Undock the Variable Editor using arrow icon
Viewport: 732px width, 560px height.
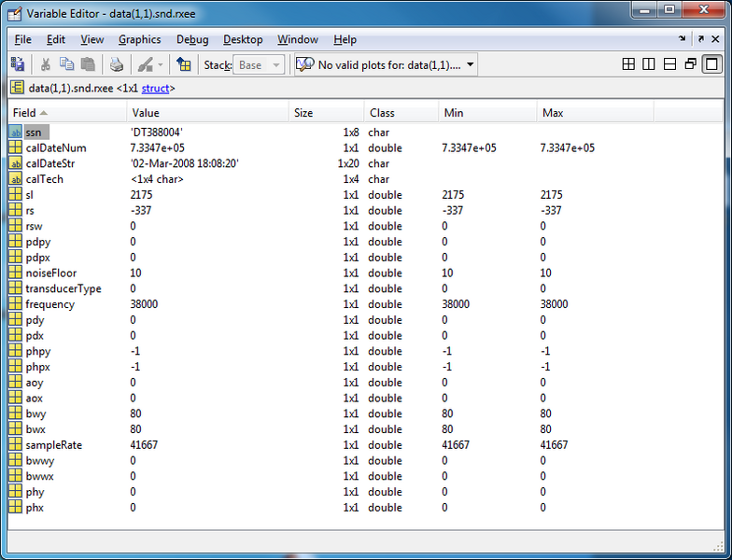[x=700, y=39]
